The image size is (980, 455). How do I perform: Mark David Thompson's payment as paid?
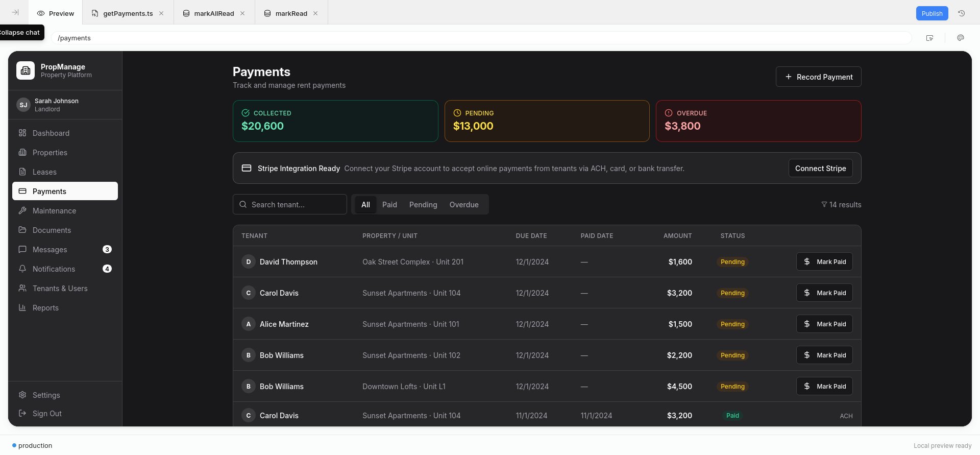(x=824, y=261)
